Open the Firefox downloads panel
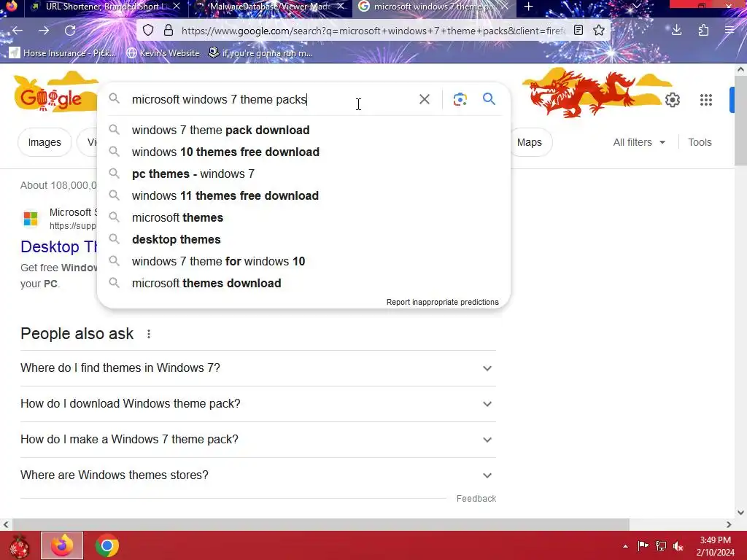The image size is (747, 560). [676, 31]
